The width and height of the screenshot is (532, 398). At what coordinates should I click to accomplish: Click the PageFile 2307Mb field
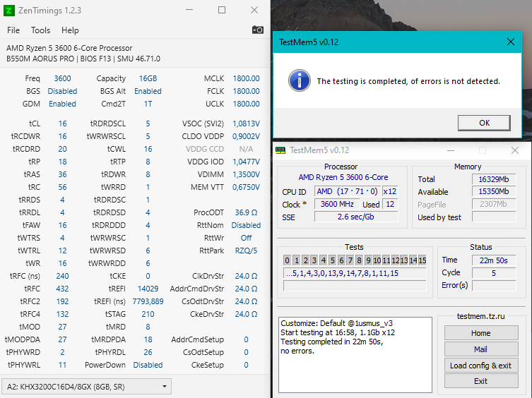pyautogui.click(x=494, y=204)
